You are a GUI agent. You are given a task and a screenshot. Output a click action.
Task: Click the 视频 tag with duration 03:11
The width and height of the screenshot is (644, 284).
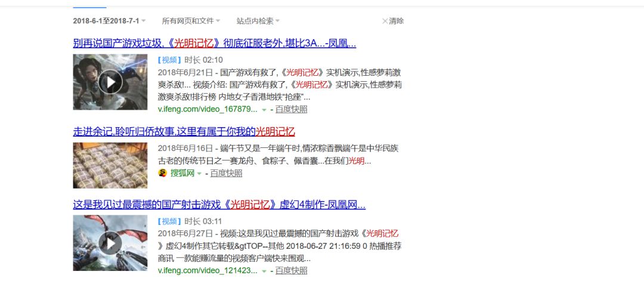pos(169,221)
